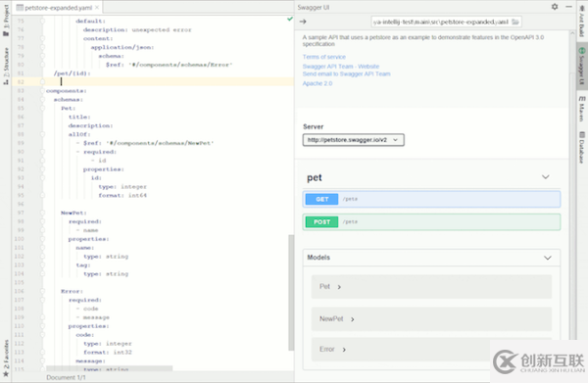
Task: Click the NewPet: schema key
Action: pos(73,213)
